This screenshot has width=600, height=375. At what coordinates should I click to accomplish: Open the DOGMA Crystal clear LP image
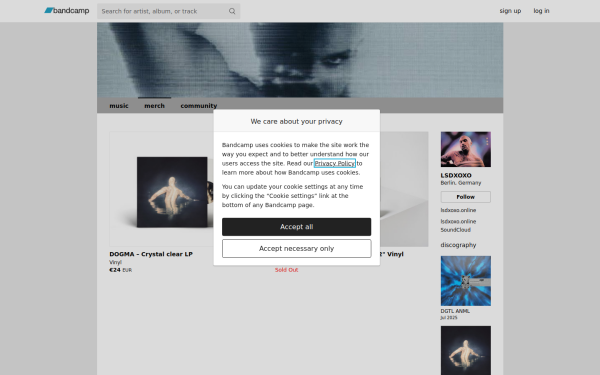pos(161,189)
